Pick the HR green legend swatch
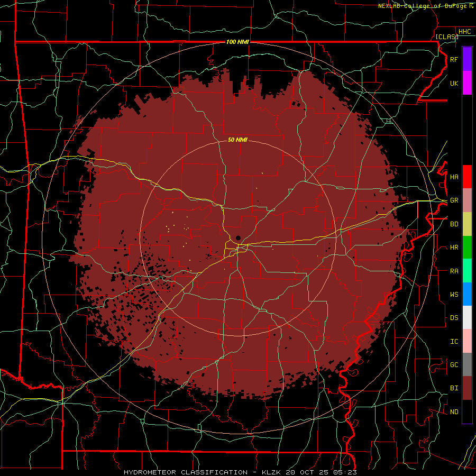This screenshot has width=476, height=476. point(467,247)
